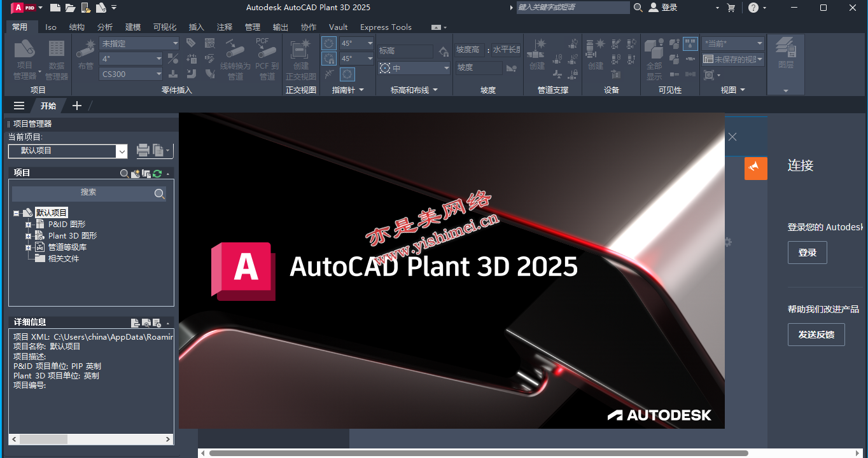Open the 中 justification dropdown
The image size is (868, 458).
(414, 68)
